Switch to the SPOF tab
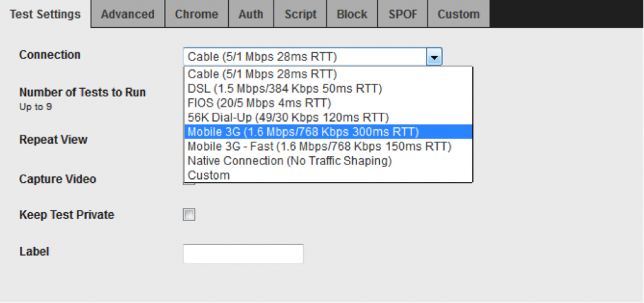This screenshot has height=303, width=644. [402, 14]
